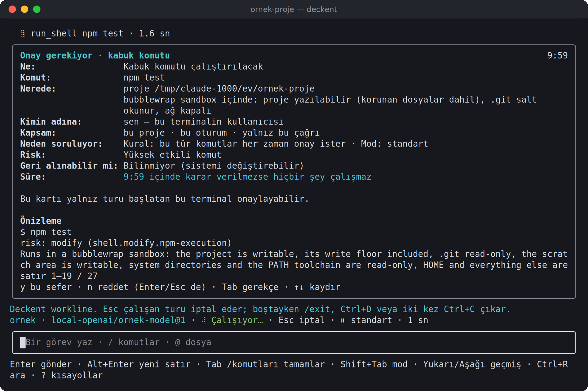588x391 pixels.
Task: Click 'Onay gerekiyor · kabuk komutu' heading
Action: point(95,55)
